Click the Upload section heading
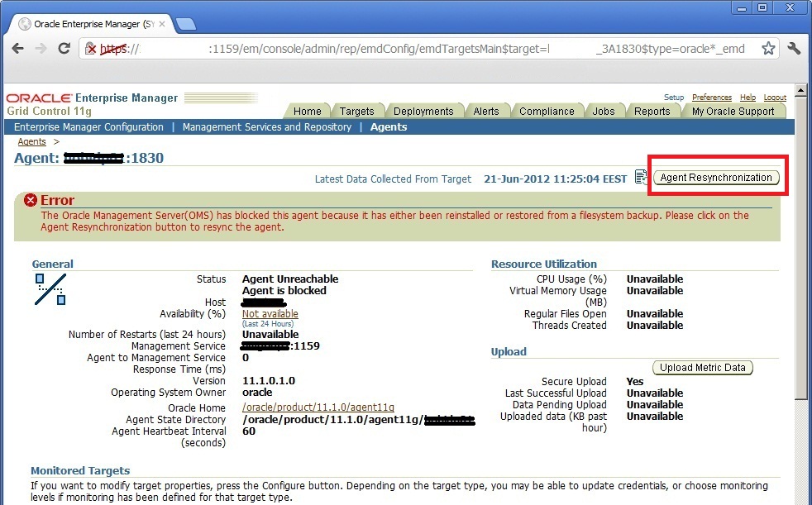812x505 pixels. point(509,352)
